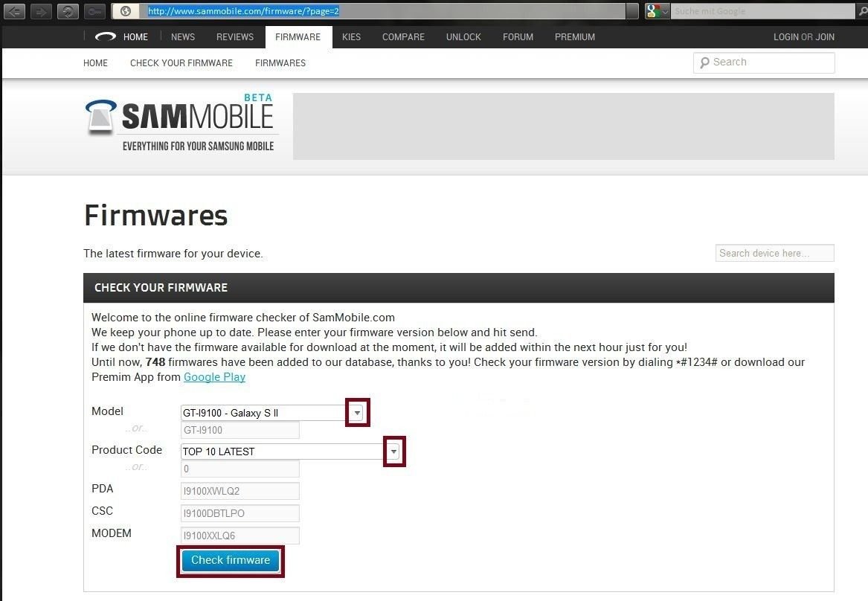Screen dimensions: 868x601
Task: Open the address bar history dropdown
Action: (632, 11)
